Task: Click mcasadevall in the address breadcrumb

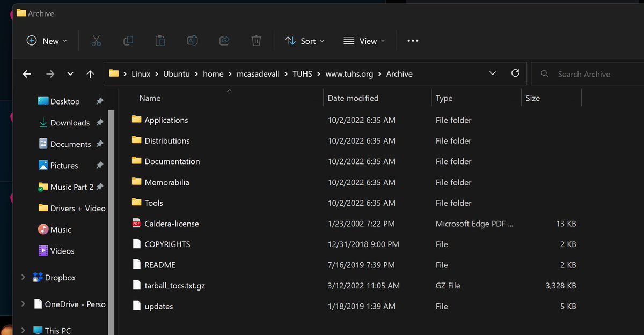Action: (258, 74)
